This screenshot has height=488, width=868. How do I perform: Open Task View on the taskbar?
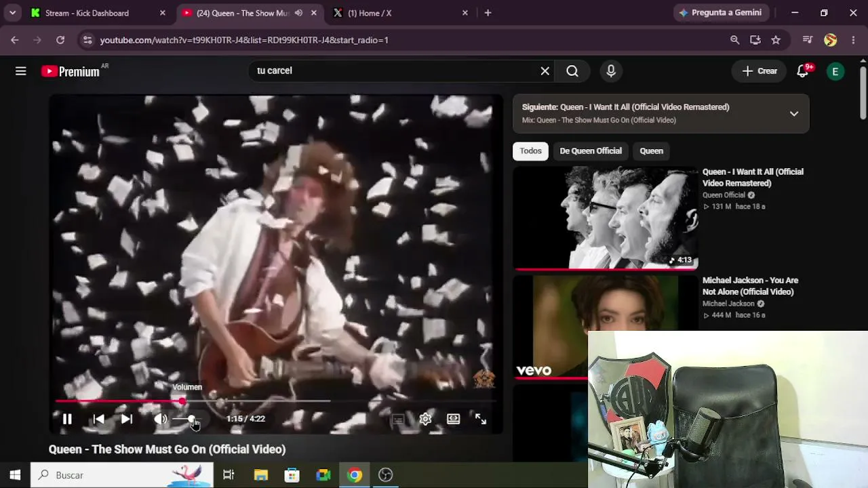229,475
